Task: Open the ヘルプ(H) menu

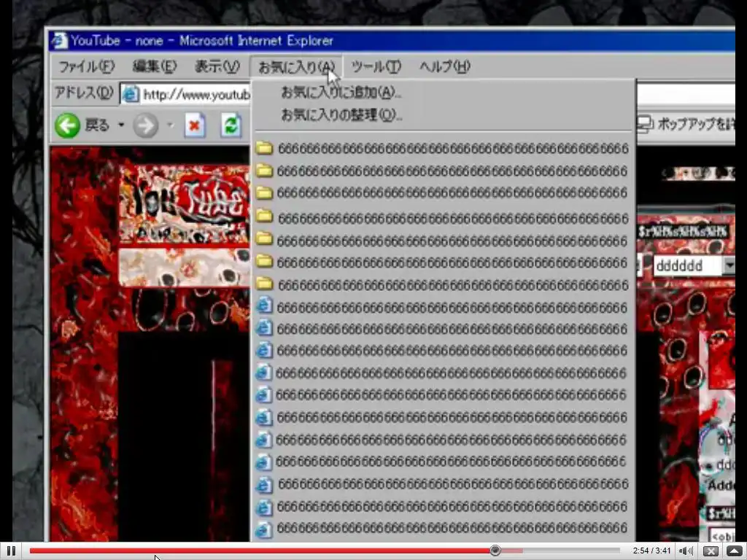Action: coord(444,66)
